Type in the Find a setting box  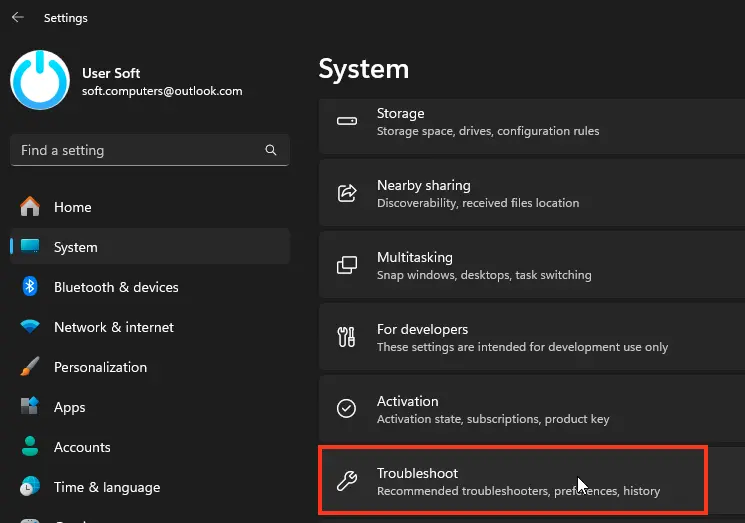click(x=140, y=151)
